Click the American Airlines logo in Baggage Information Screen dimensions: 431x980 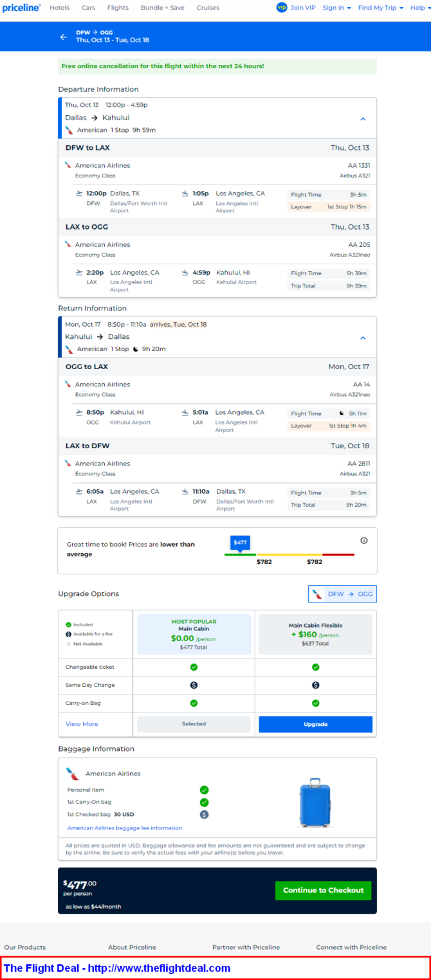(72, 774)
